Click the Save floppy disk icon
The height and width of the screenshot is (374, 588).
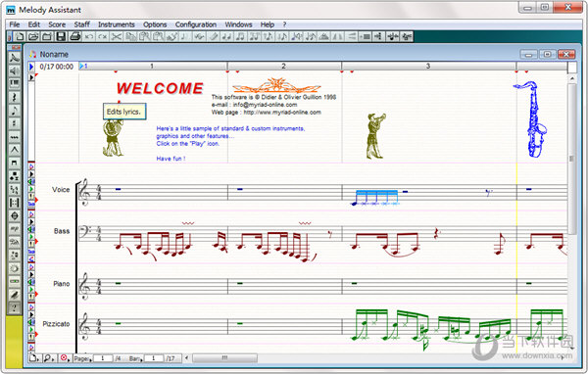pyautogui.click(x=61, y=36)
